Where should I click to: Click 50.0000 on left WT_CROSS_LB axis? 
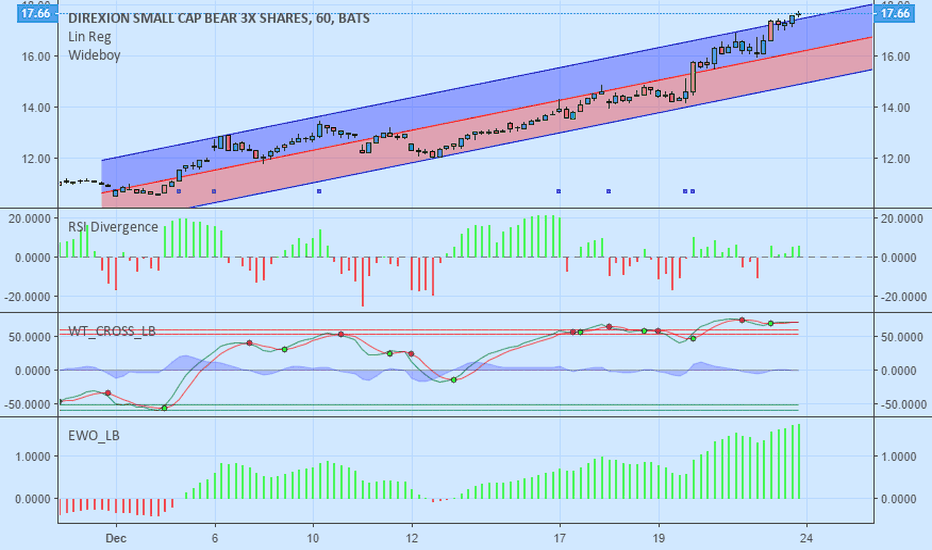[30, 337]
